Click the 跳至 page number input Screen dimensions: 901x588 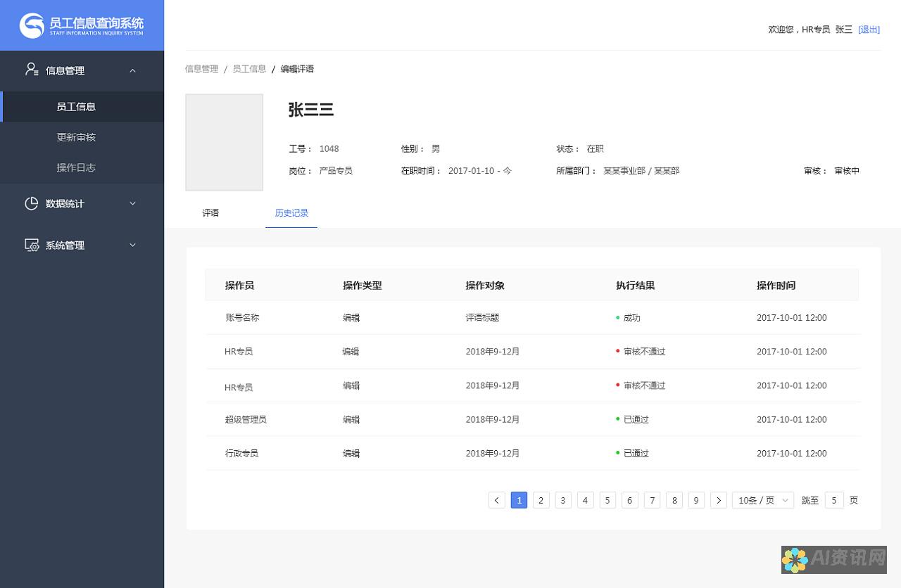click(x=834, y=500)
